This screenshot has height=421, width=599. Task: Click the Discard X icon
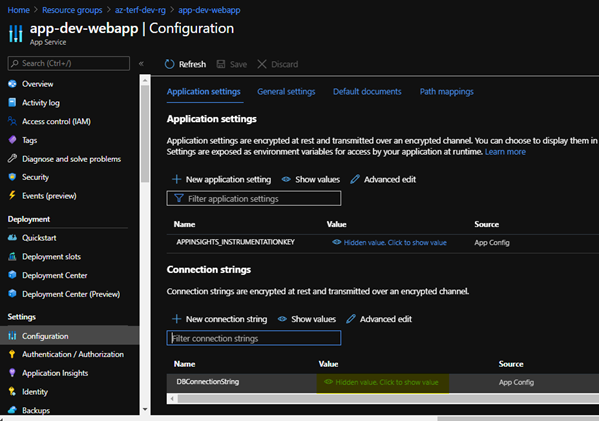pos(262,64)
